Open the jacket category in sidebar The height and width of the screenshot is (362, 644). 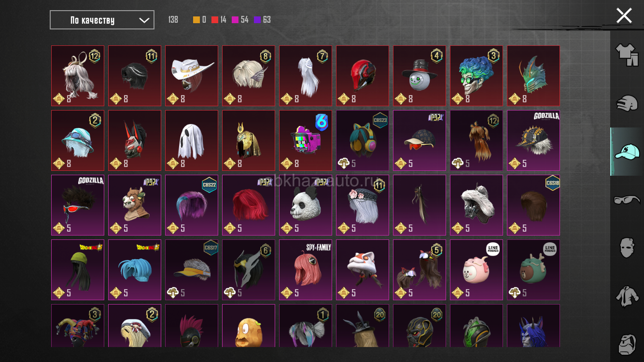pyautogui.click(x=627, y=296)
